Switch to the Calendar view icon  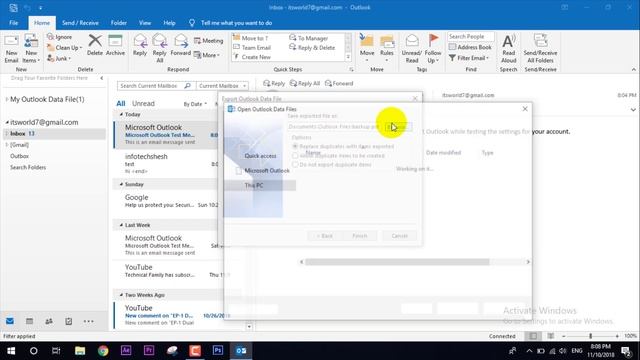[x=29, y=321]
